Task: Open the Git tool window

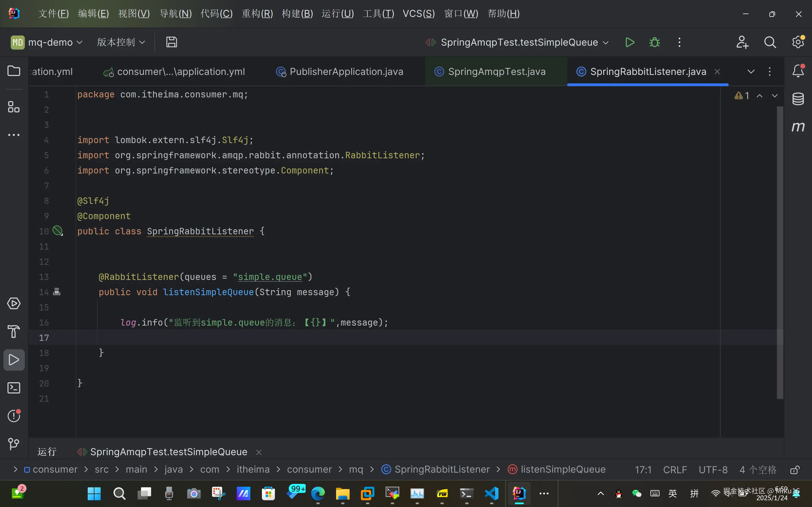Action: pyautogui.click(x=14, y=444)
